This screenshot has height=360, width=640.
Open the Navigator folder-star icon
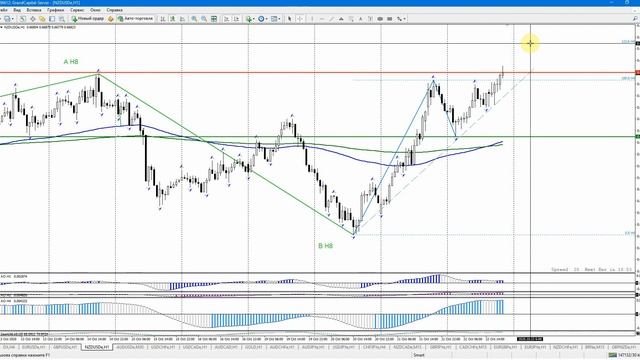[x=42, y=19]
